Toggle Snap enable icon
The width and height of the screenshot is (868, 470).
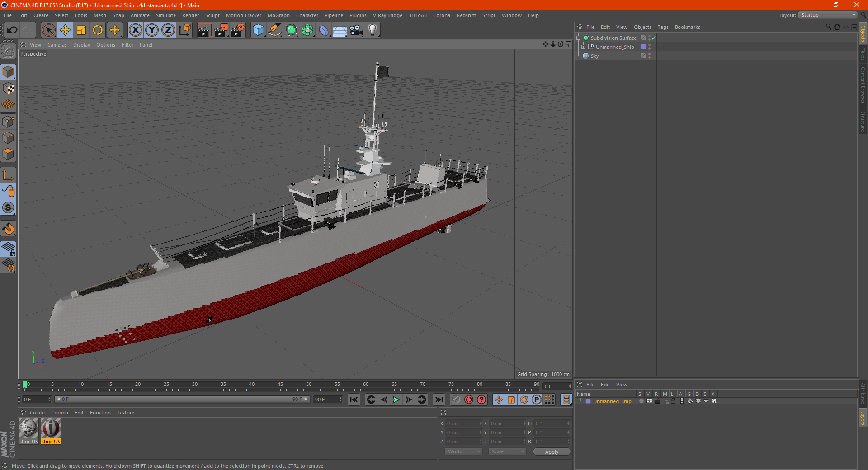click(x=9, y=229)
